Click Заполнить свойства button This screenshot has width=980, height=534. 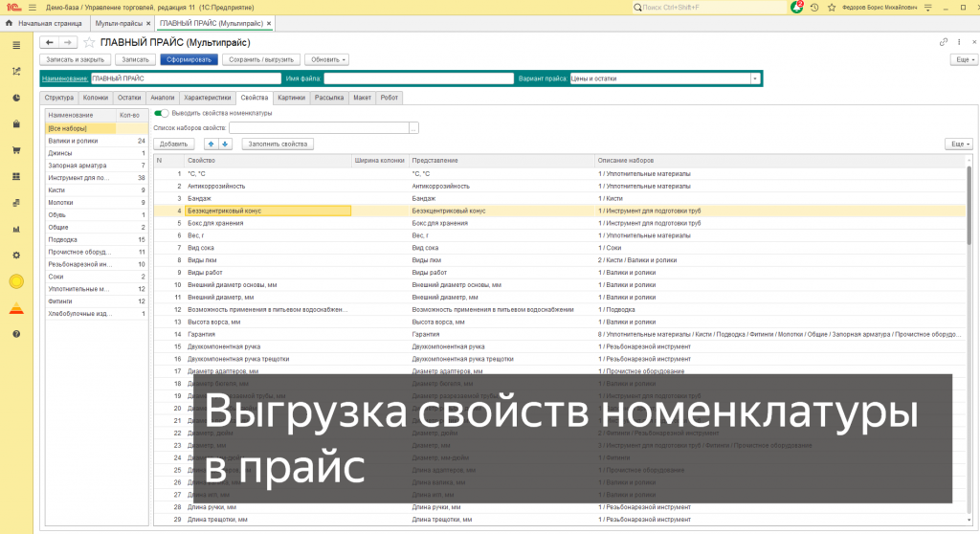tap(278, 144)
